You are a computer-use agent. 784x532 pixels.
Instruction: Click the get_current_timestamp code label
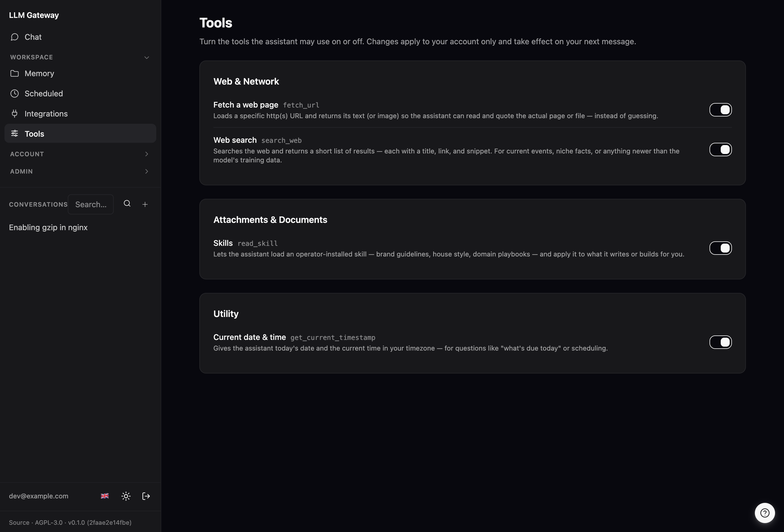pyautogui.click(x=333, y=338)
